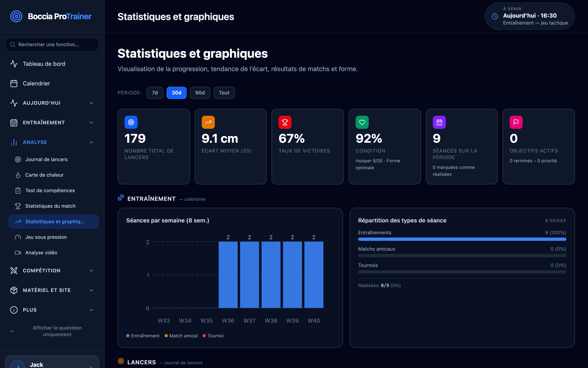
Task: Select the 90d period filter
Action: [200, 93]
